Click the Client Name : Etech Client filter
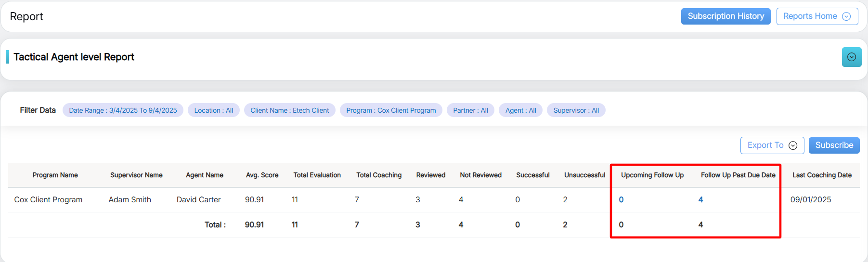Viewport: 868px width, 262px height. pyautogui.click(x=289, y=110)
